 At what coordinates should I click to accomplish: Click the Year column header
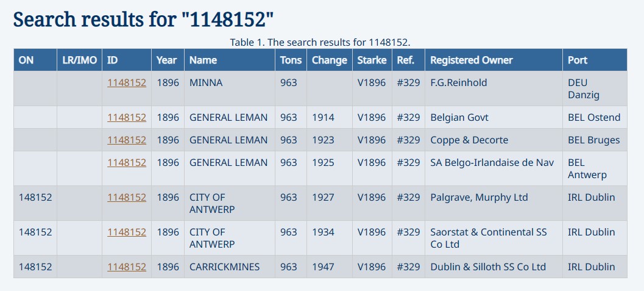pyautogui.click(x=166, y=60)
